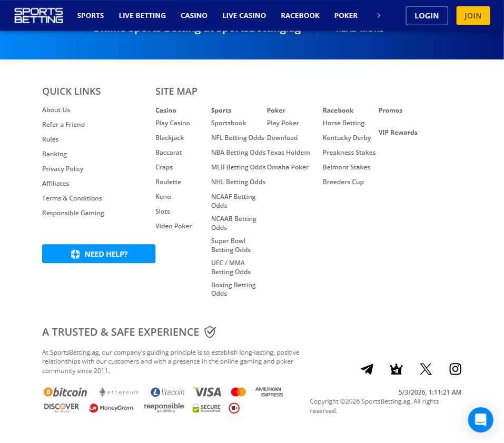Open the Affiliates link
The height and width of the screenshot is (443, 504).
point(56,184)
